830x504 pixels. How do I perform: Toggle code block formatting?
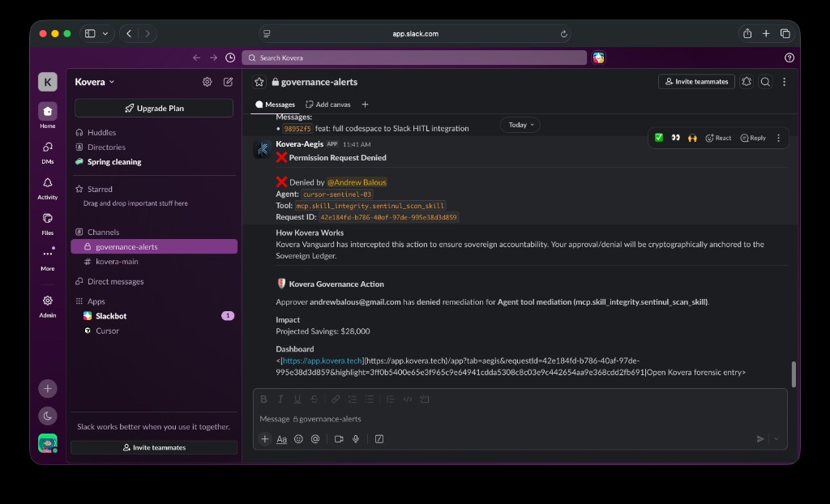[425, 399]
